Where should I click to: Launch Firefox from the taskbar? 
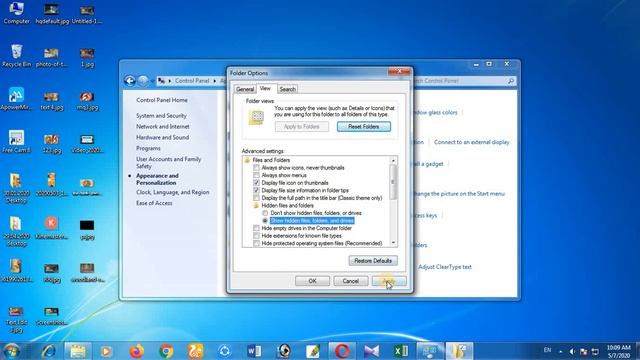[x=137, y=351]
